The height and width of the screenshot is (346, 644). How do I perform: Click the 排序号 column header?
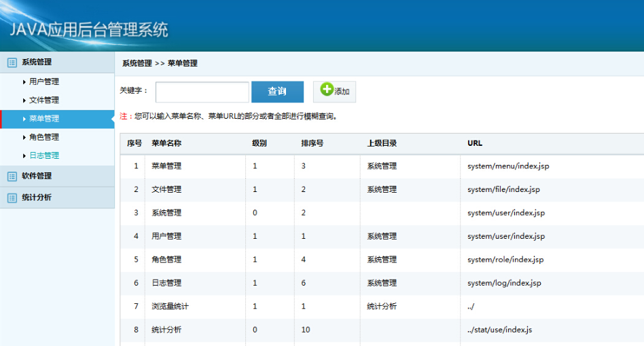[312, 144]
